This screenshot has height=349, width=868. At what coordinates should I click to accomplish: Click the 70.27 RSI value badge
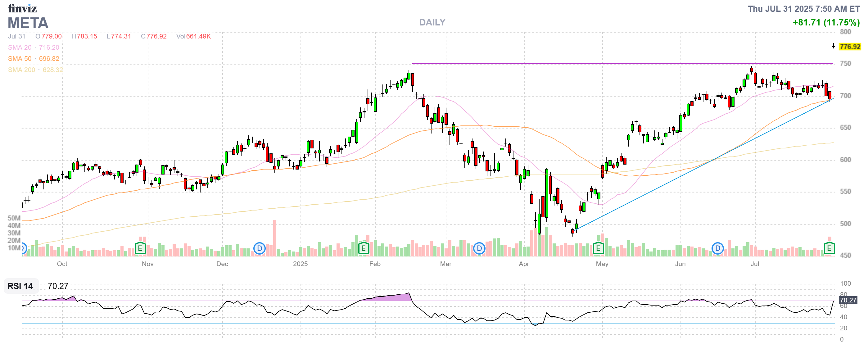point(848,300)
